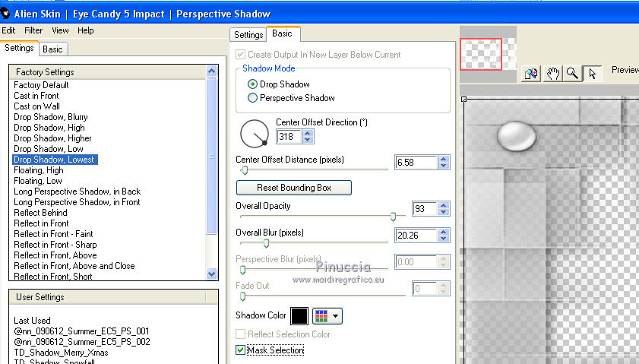Select TD_Shadow_Merry_Xmas user setting

pos(61,352)
